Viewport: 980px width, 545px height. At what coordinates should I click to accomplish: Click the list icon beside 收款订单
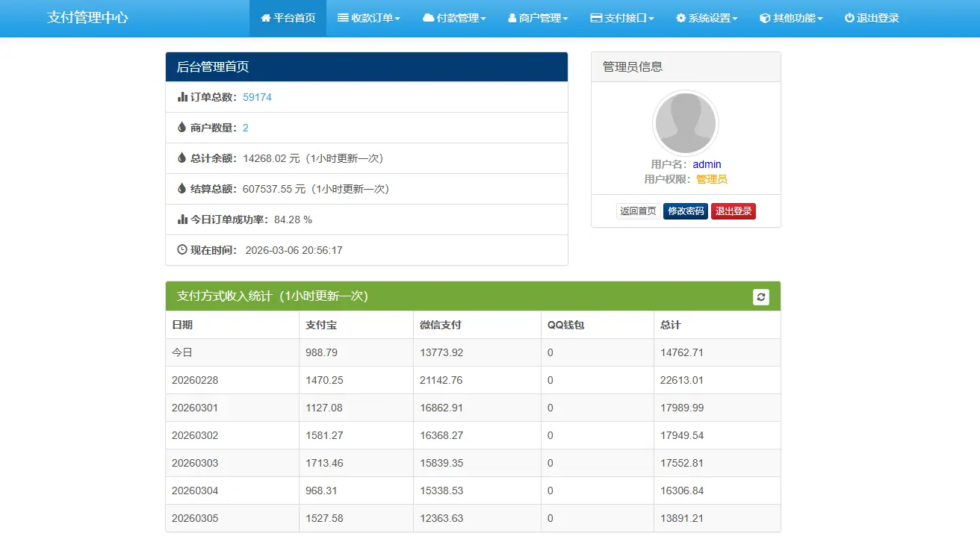click(x=343, y=19)
